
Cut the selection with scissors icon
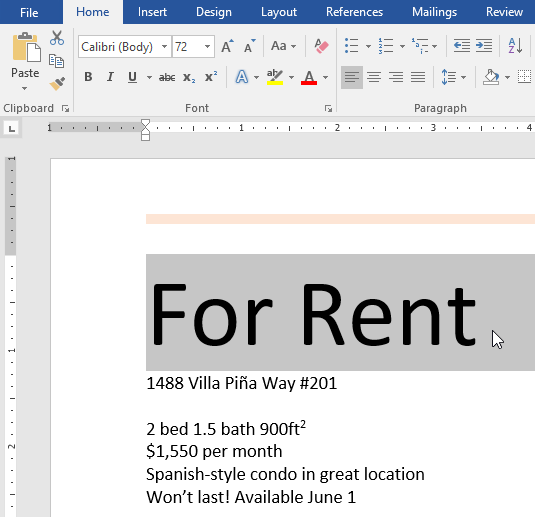57,38
